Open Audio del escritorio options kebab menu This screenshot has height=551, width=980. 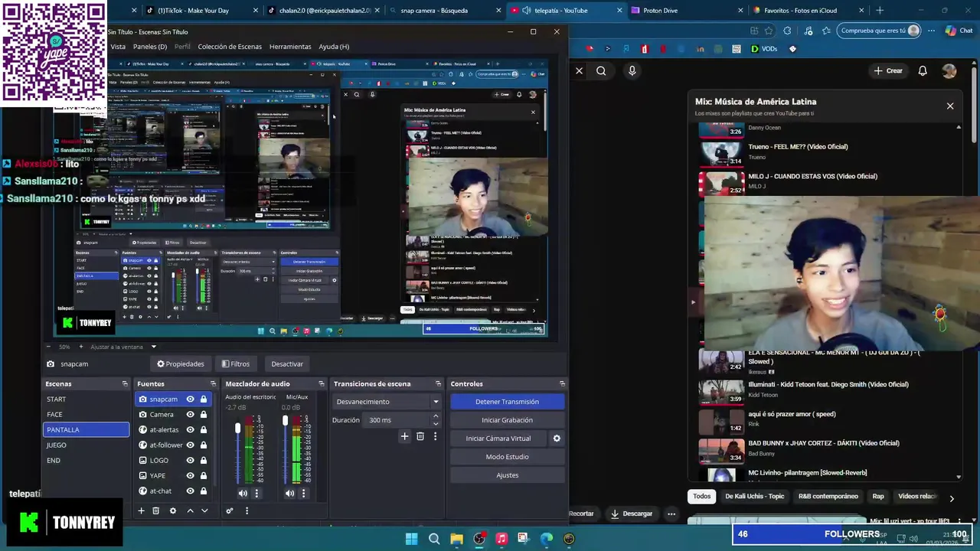coord(256,494)
